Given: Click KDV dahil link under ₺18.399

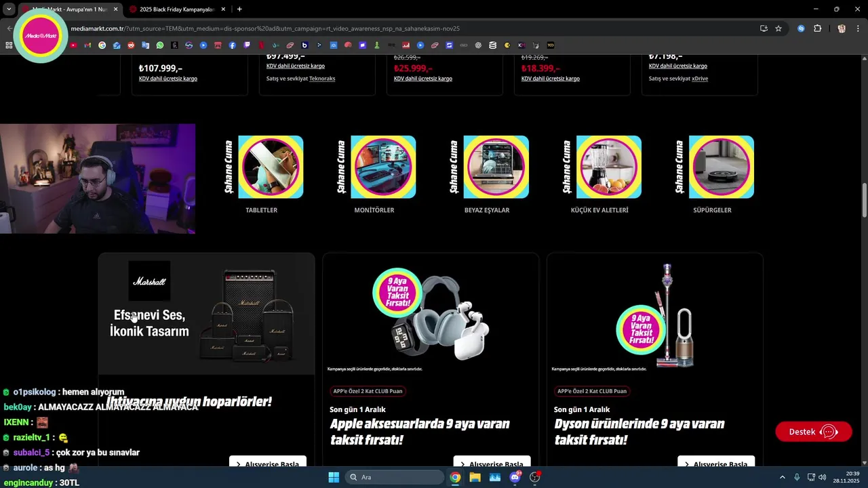Looking at the screenshot, I should pos(551,79).
